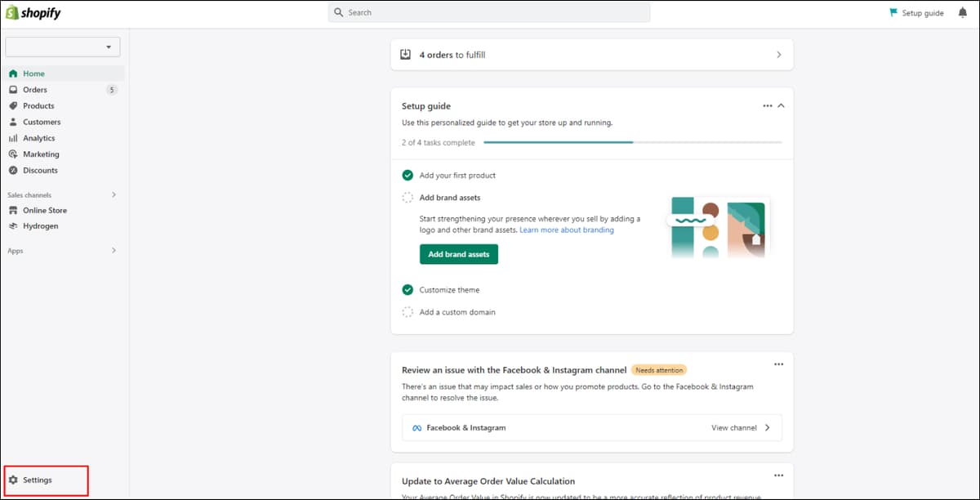Click the Customize theme task

[450, 290]
